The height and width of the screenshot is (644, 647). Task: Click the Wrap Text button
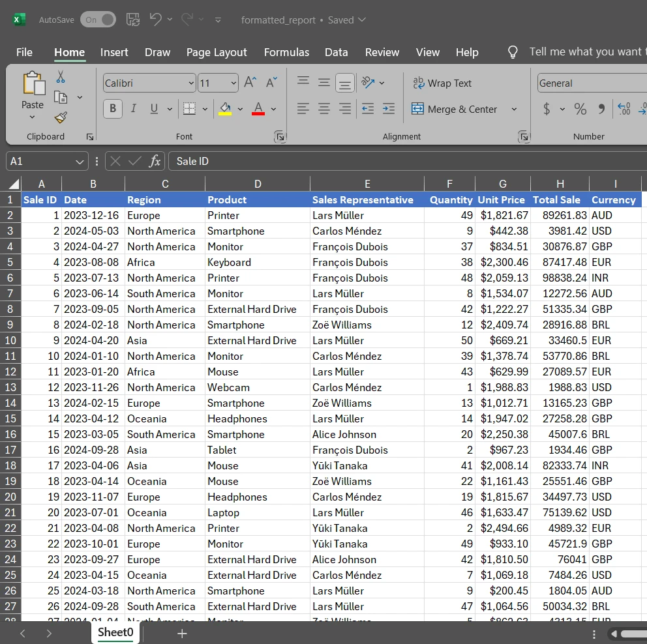point(442,83)
